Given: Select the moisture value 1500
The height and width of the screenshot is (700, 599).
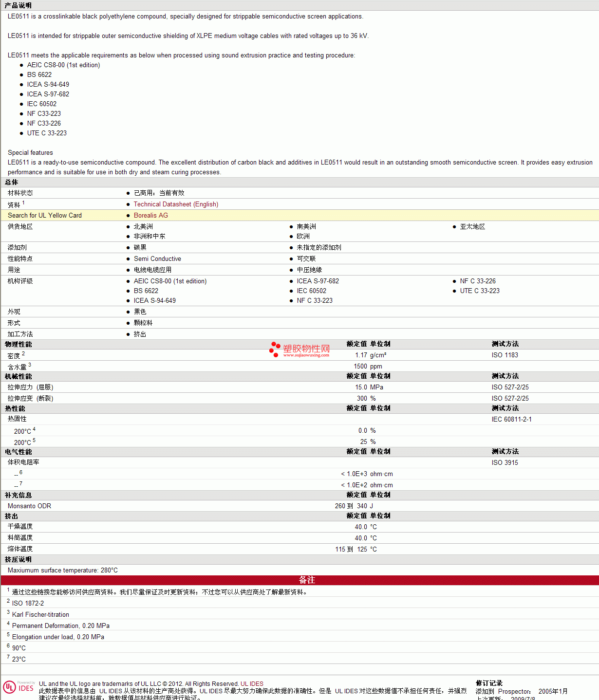Looking at the screenshot, I should [x=360, y=367].
